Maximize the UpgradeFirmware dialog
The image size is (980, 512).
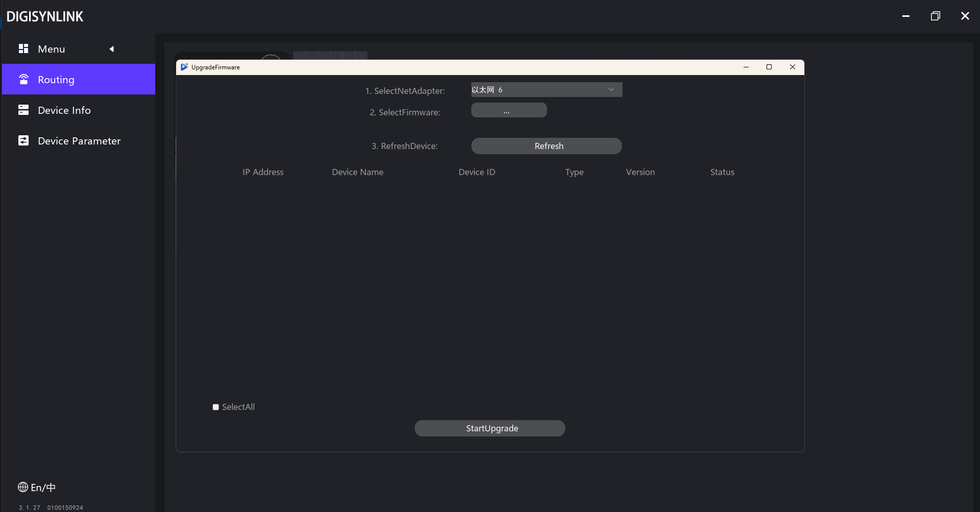click(769, 67)
